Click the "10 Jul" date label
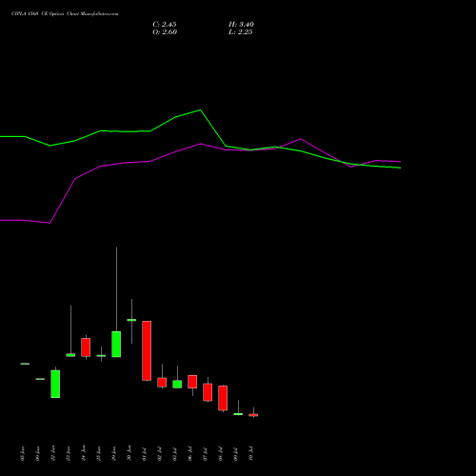476x476 pixels. 251,453
